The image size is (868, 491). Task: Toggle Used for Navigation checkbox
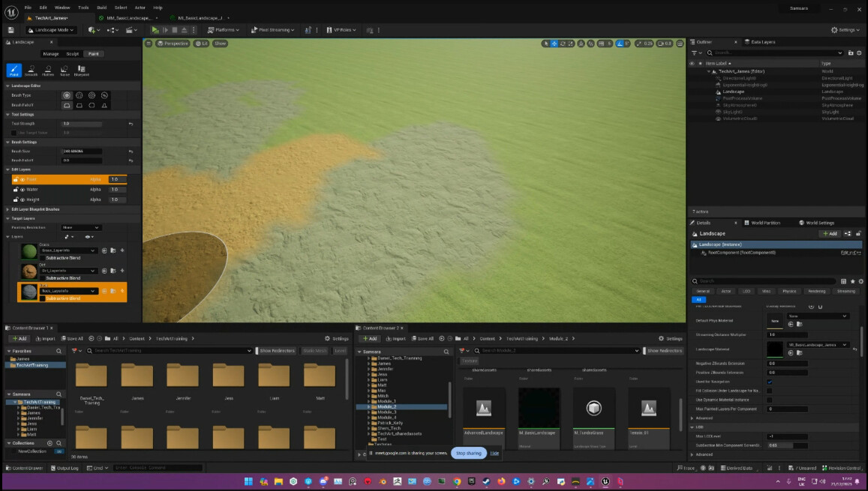770,382
